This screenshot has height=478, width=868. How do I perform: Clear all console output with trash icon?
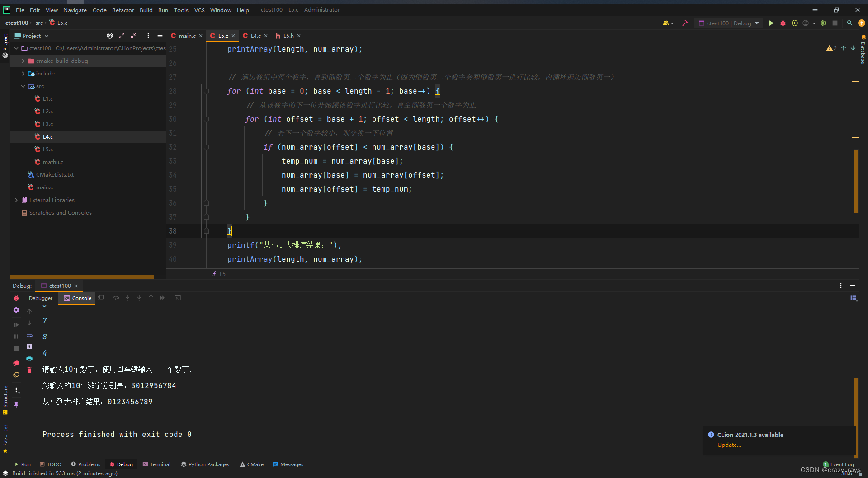29,370
